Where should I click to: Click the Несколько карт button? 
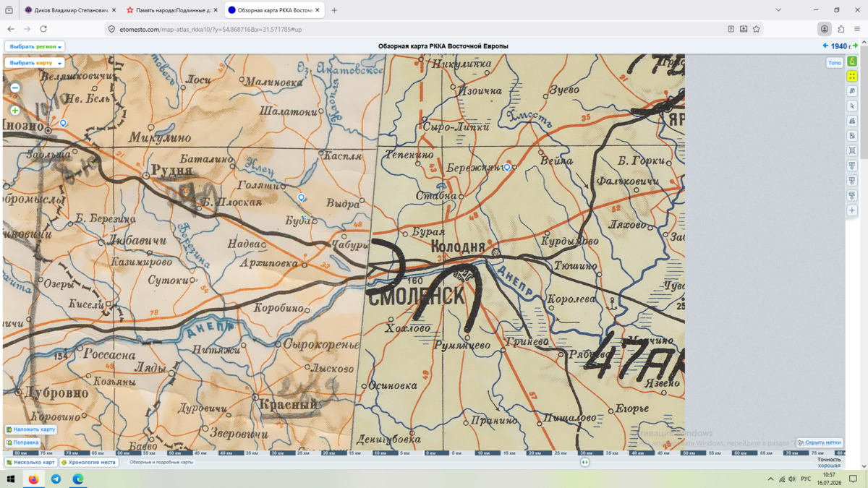30,462
